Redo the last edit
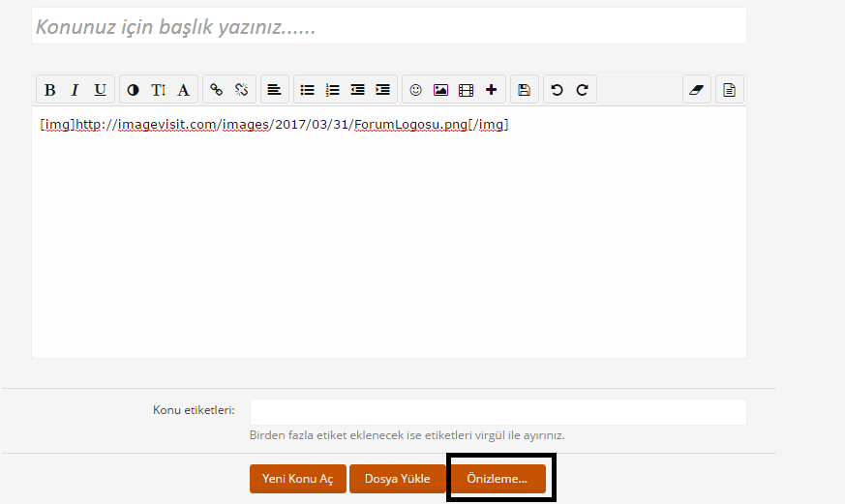Viewport: 845px width, 504px height. [582, 90]
